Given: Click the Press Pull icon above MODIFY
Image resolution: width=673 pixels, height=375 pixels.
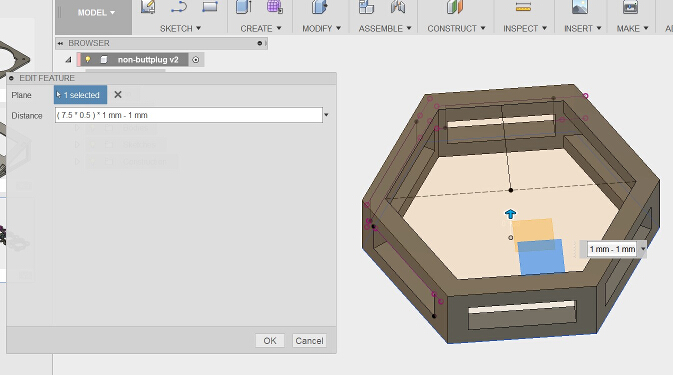Looking at the screenshot, I should (x=320, y=7).
